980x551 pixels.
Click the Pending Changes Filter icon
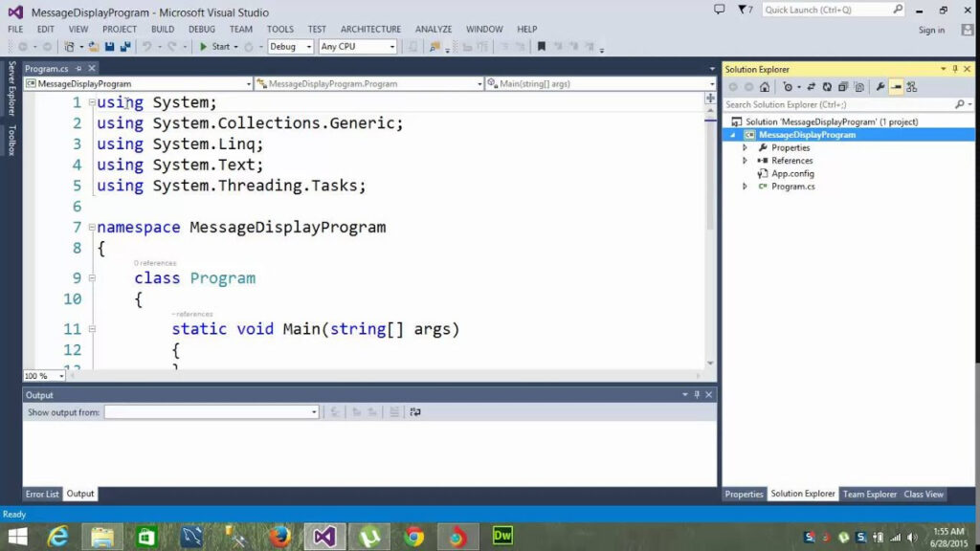click(788, 87)
